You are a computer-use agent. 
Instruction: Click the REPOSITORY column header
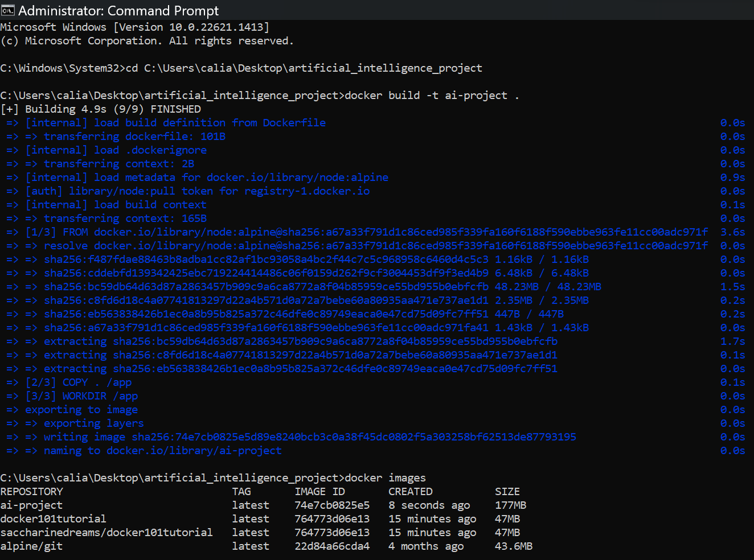pos(32,492)
